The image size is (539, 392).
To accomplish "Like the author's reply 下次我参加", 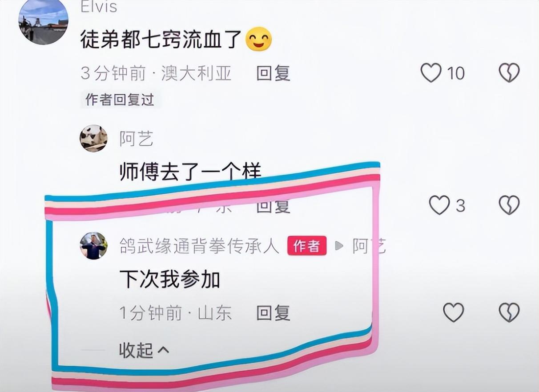I will pyautogui.click(x=454, y=312).
